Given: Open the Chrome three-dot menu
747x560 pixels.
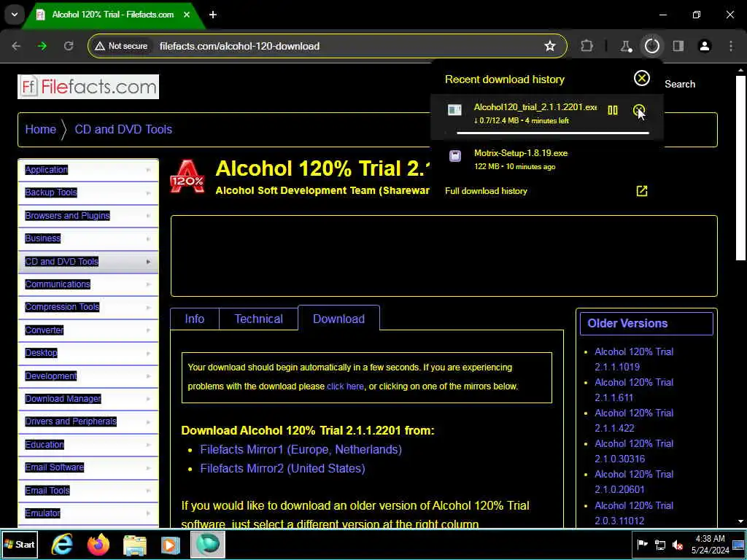Looking at the screenshot, I should click(x=731, y=46).
